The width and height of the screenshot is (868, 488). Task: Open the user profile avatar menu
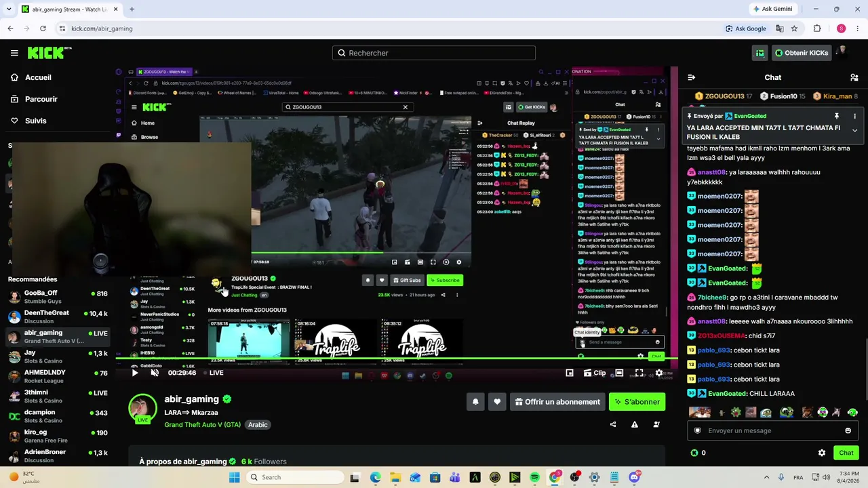point(843,52)
